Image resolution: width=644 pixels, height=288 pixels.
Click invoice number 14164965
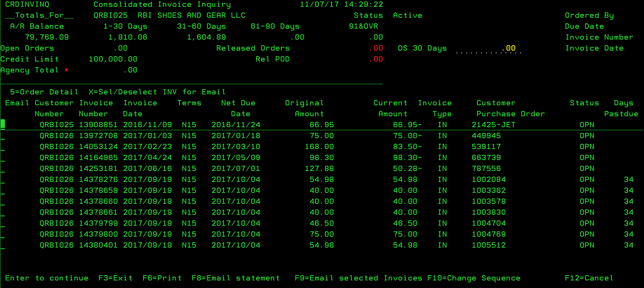click(98, 158)
